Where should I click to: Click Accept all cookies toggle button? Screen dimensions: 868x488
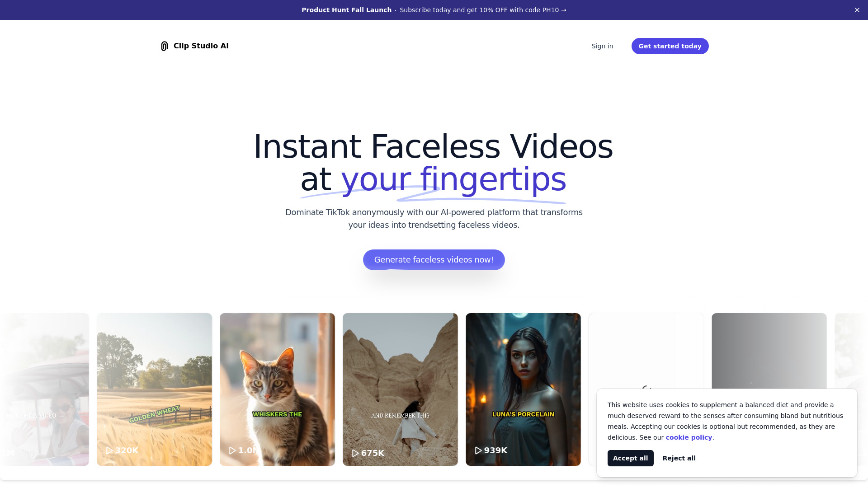(630, 458)
